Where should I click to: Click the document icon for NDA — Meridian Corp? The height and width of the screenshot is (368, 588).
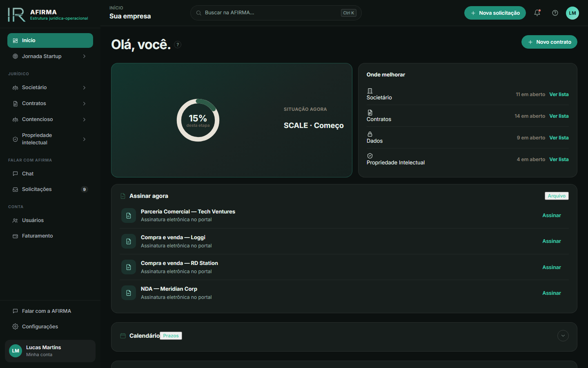pyautogui.click(x=129, y=293)
